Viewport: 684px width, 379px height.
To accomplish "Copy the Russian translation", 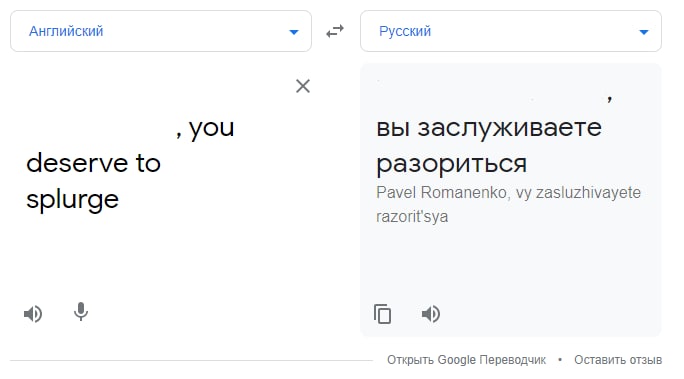I will coord(383,314).
